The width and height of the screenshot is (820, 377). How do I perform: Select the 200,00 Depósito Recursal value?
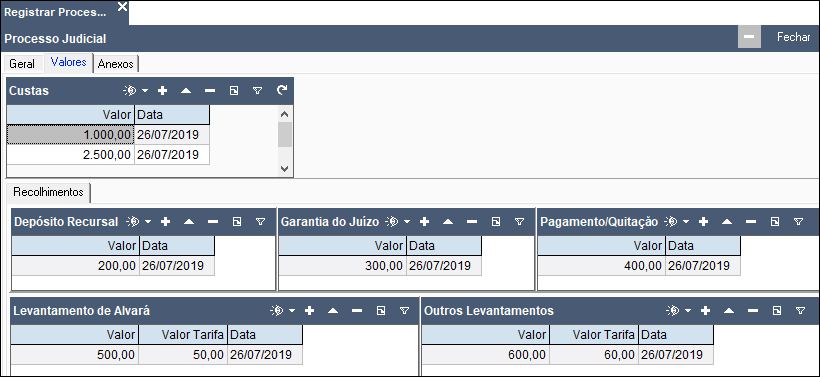click(x=75, y=266)
